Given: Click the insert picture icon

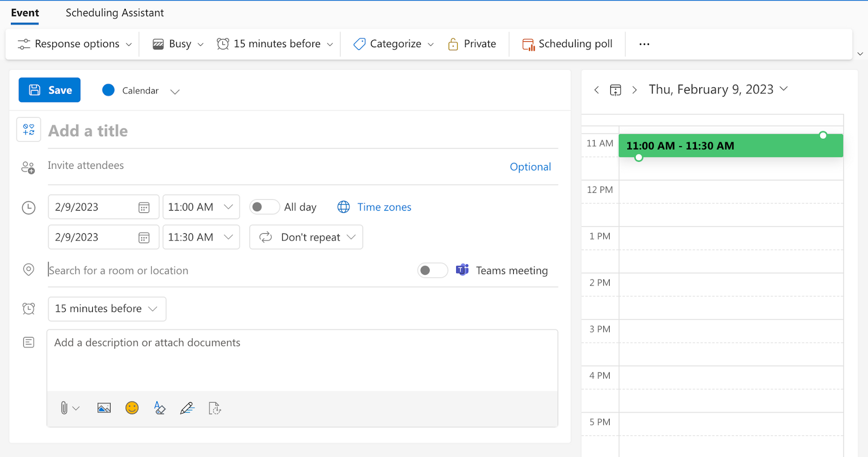Looking at the screenshot, I should 104,408.
